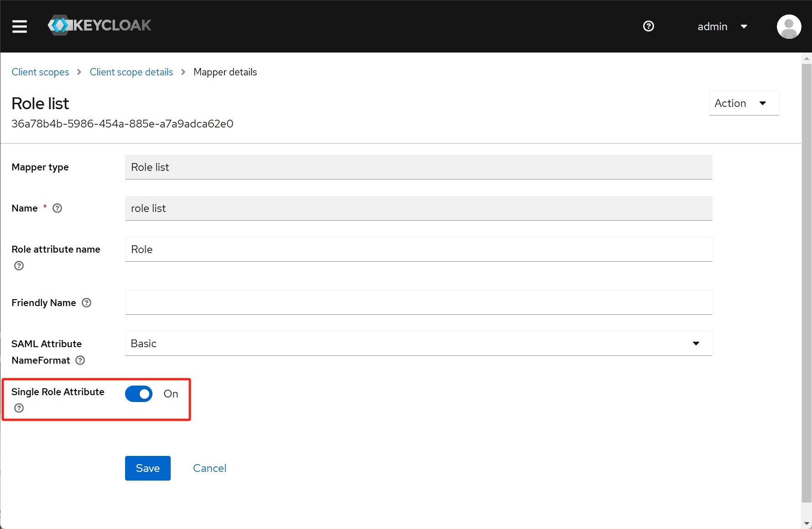Show help for Name field
This screenshot has height=529, width=812.
[x=57, y=208]
